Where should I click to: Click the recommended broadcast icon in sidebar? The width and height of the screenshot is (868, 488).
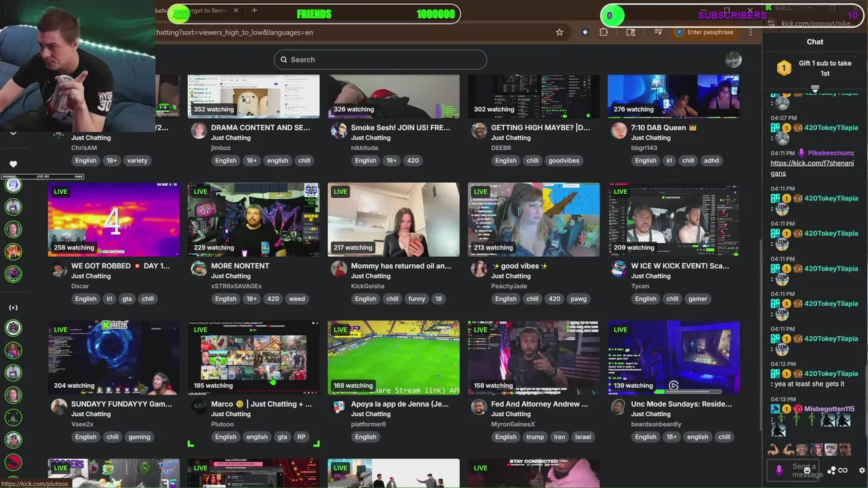coord(13,307)
